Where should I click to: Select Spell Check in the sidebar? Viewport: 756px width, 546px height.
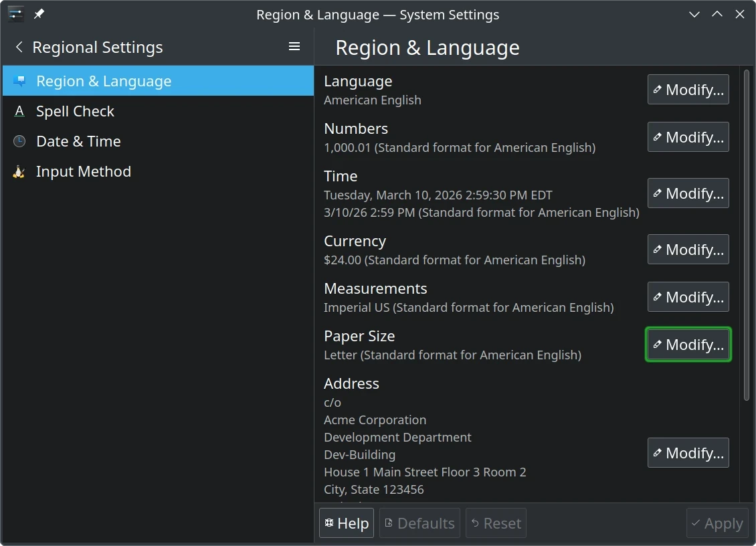coord(75,111)
